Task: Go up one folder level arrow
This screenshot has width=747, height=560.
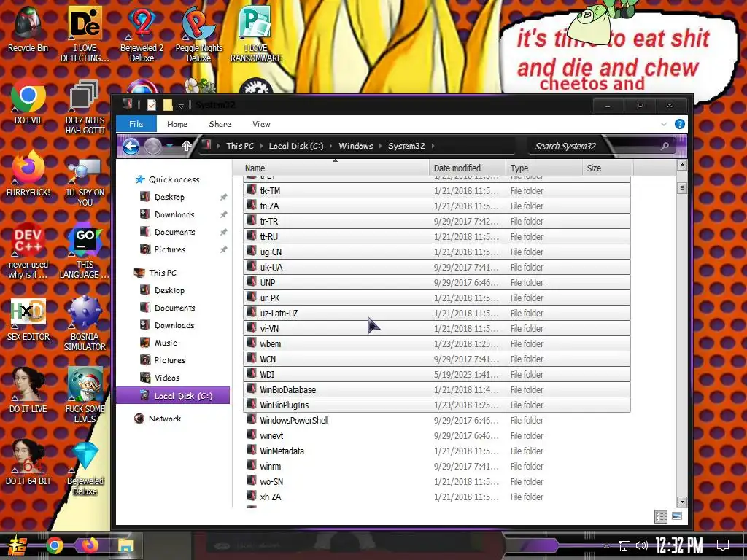Action: click(186, 146)
